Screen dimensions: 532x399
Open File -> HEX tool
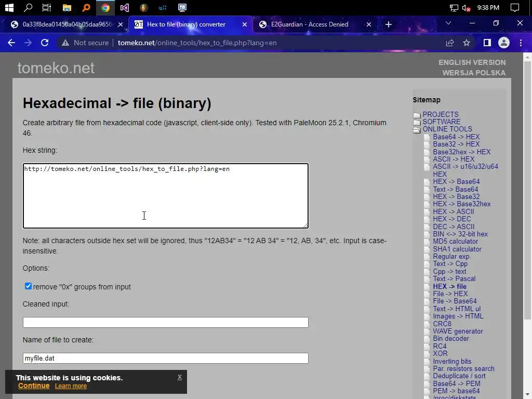[x=450, y=294]
